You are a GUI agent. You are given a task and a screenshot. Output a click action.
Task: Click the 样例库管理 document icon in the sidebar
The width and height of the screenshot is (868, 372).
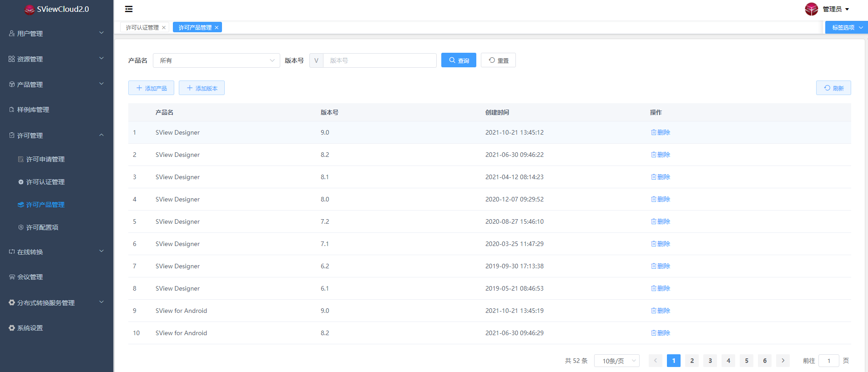(x=12, y=110)
